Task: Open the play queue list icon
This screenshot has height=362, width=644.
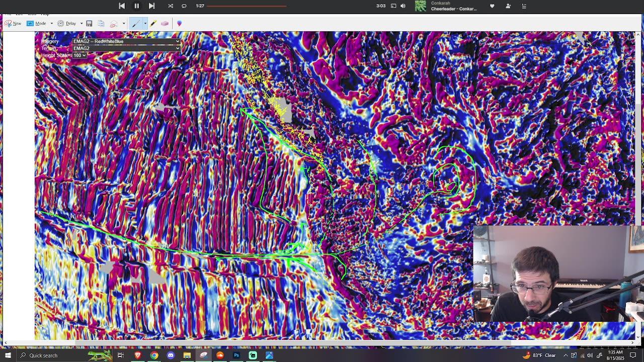Action: coord(524,6)
